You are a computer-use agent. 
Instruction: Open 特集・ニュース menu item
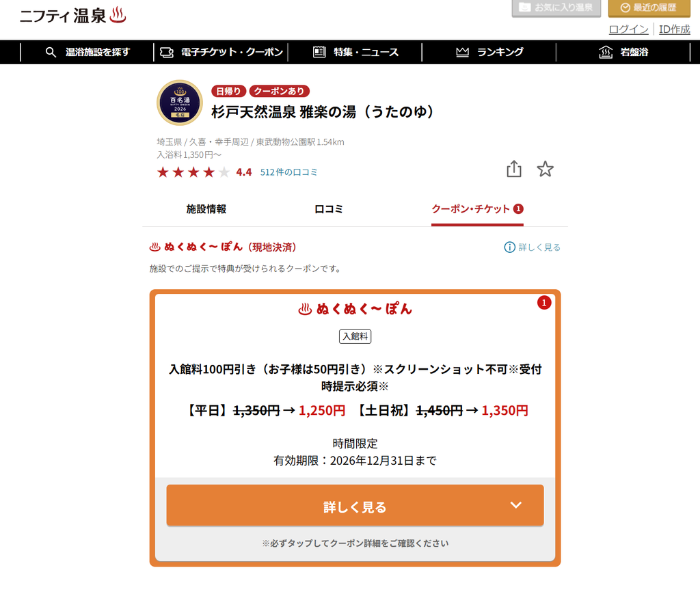tap(355, 52)
